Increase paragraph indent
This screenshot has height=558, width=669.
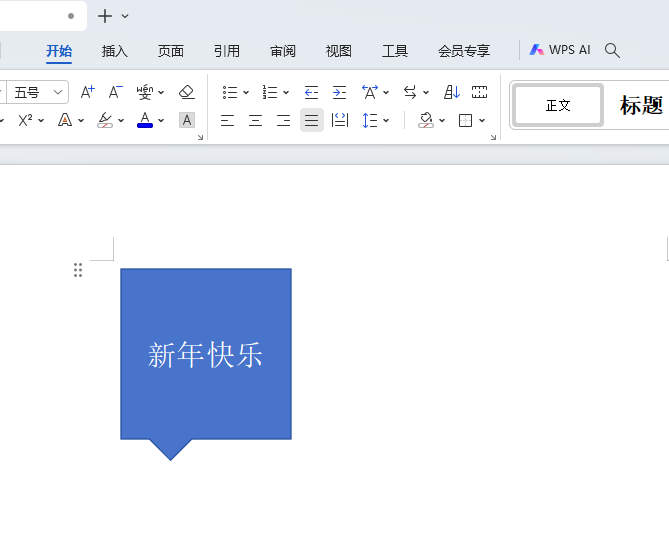tap(339, 92)
